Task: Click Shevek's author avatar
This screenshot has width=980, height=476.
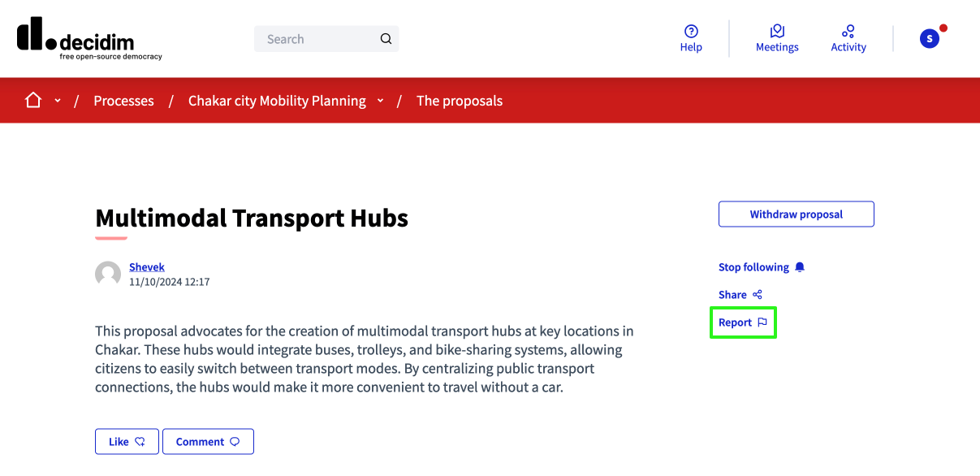Action: [108, 275]
